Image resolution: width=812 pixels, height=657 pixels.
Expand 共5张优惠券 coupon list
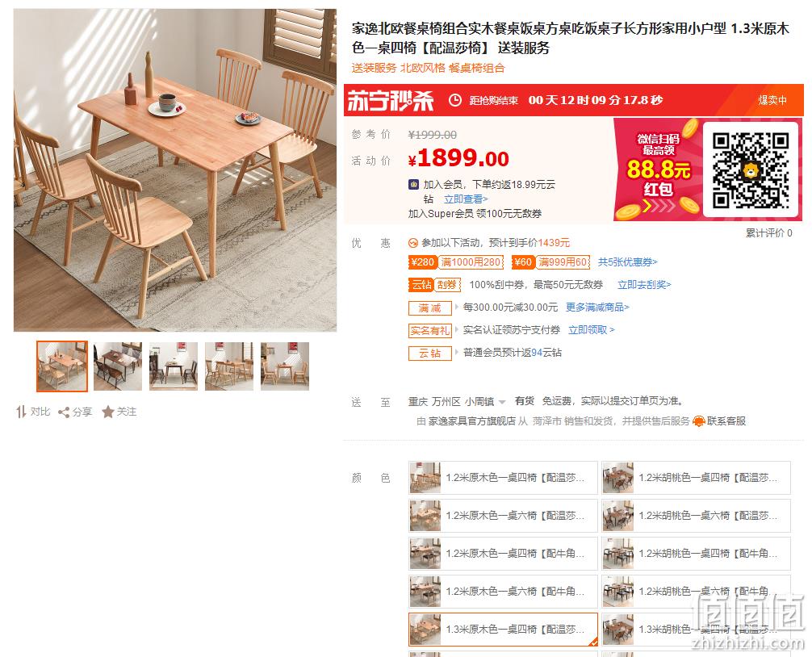click(628, 262)
